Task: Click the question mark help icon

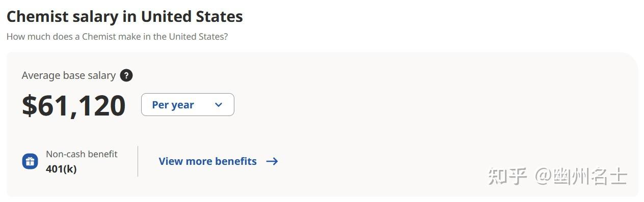Action: (126, 75)
